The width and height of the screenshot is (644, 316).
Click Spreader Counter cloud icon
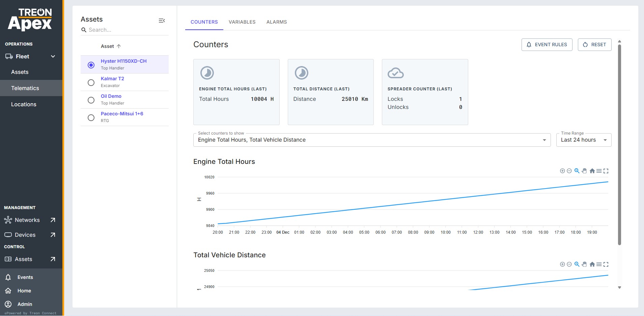pyautogui.click(x=396, y=73)
